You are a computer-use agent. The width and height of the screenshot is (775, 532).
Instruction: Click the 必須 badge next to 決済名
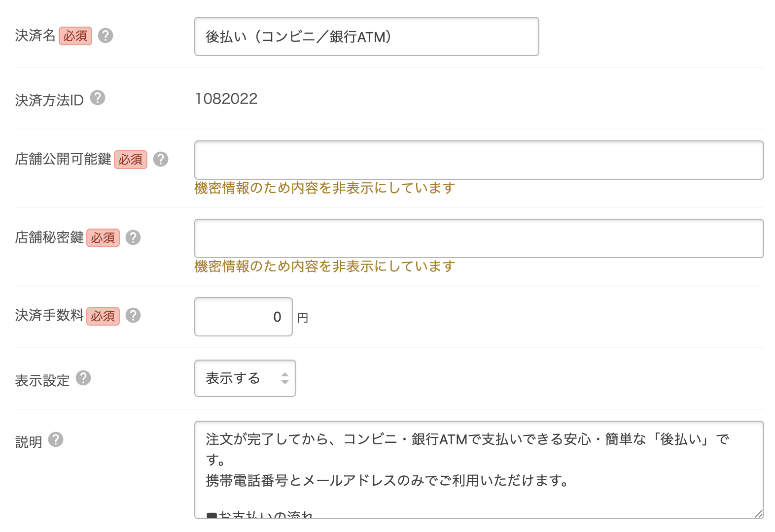point(75,35)
